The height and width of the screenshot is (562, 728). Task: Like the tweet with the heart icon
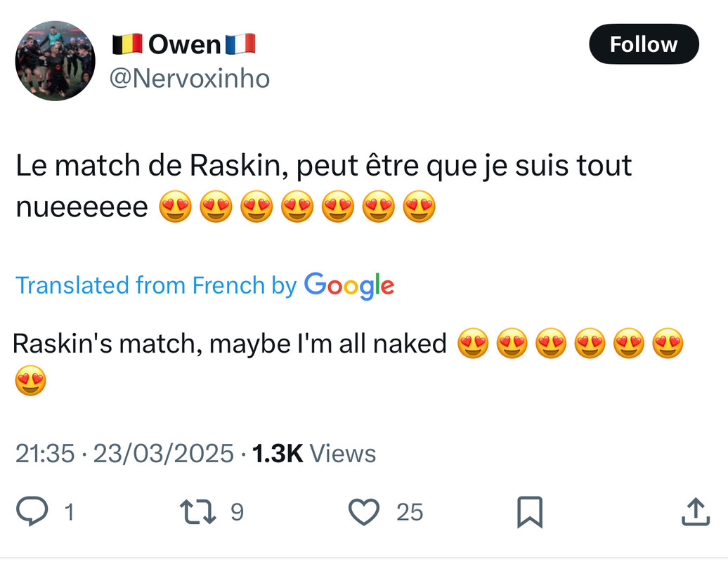(x=364, y=512)
